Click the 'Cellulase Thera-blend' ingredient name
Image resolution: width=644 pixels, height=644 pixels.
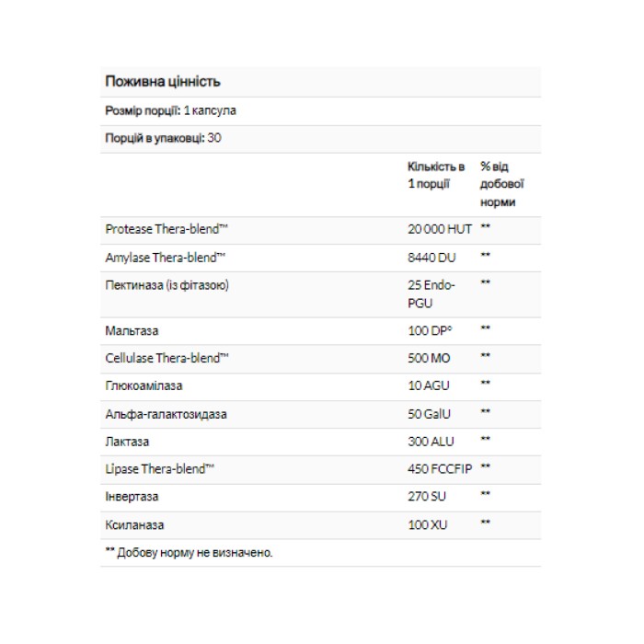[167, 356]
